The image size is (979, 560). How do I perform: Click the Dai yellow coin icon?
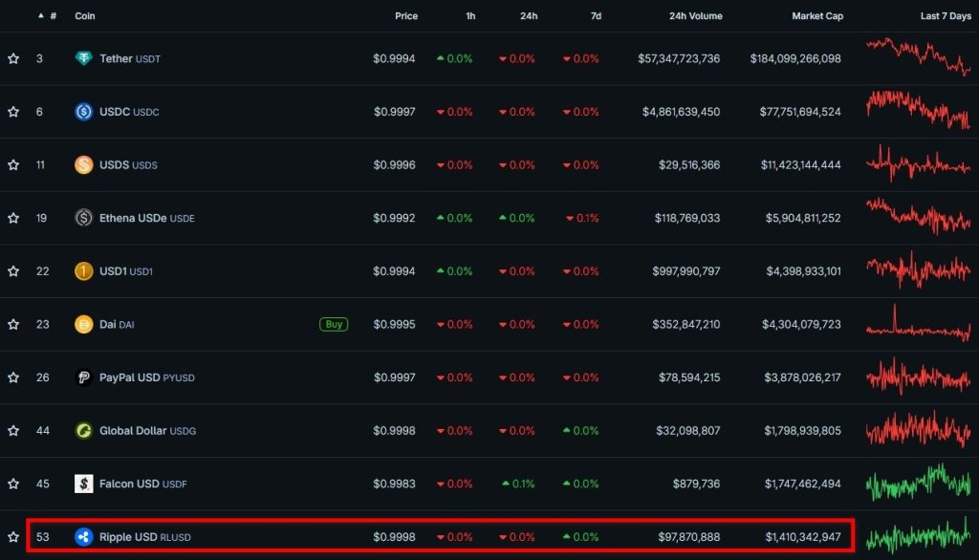[84, 324]
